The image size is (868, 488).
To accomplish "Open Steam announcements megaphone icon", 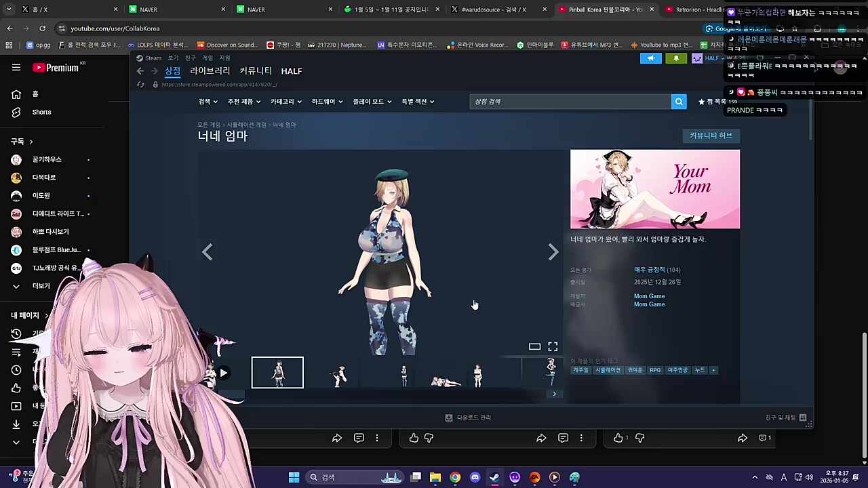I will pyautogui.click(x=650, y=58).
